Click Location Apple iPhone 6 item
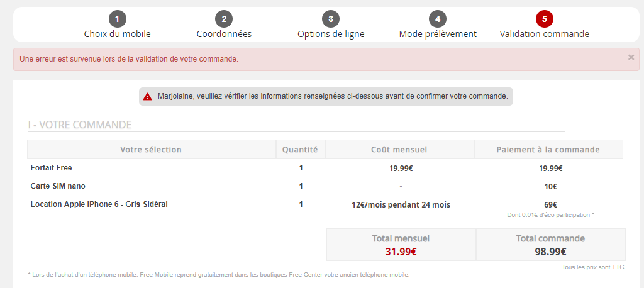Image resolution: width=644 pixels, height=288 pixels. [99, 204]
